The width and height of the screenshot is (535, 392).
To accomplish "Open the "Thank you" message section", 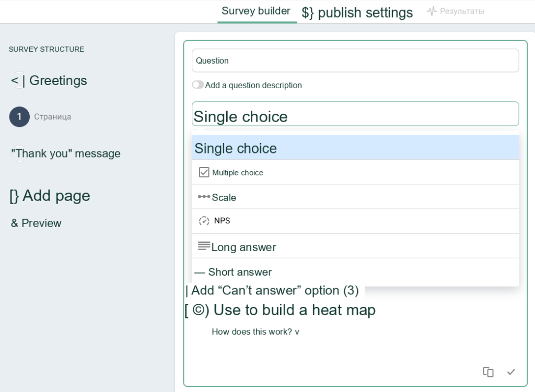I will [66, 153].
